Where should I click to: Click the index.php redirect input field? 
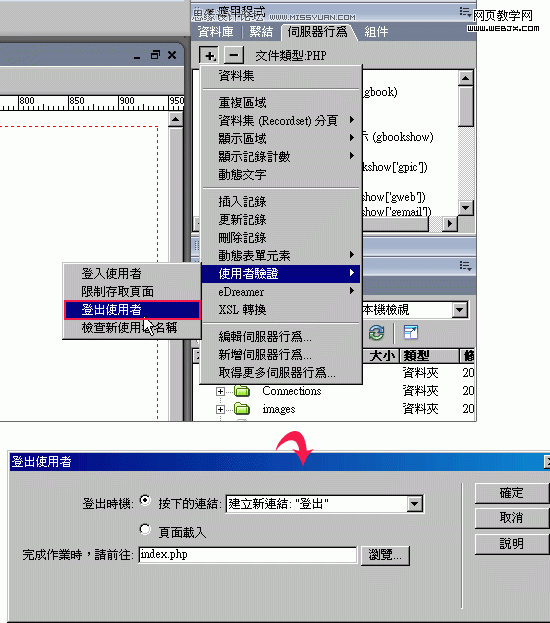[x=248, y=554]
